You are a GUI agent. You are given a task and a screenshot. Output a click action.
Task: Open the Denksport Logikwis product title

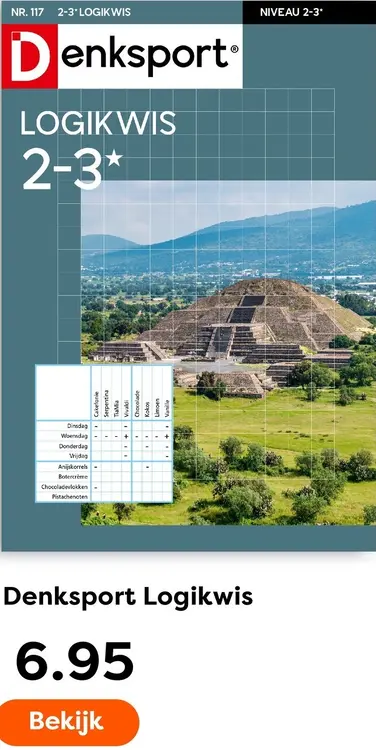(x=128, y=596)
